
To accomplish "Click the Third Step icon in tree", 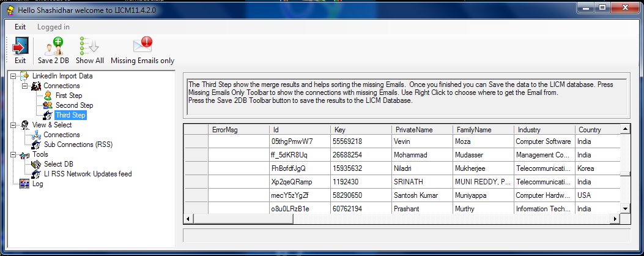I will [x=48, y=115].
